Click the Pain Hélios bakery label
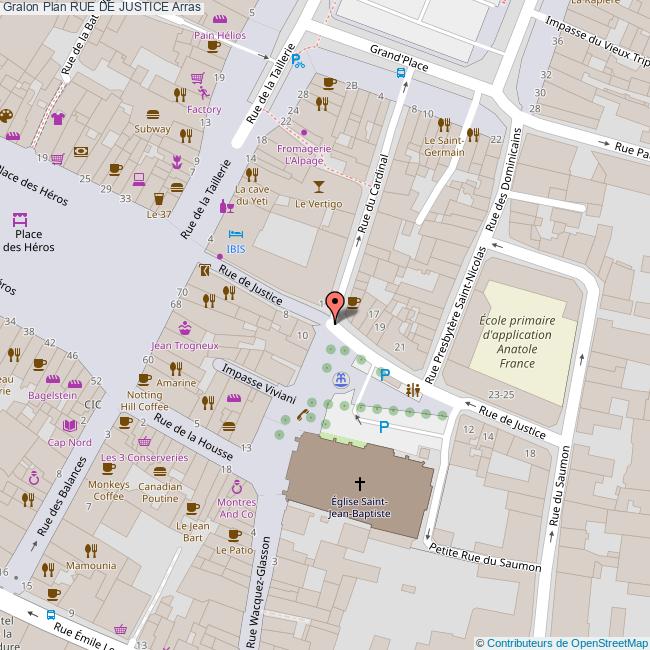 pyautogui.click(x=219, y=35)
